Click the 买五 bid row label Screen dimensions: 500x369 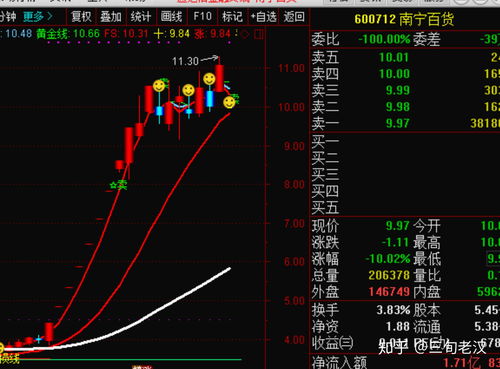point(325,207)
